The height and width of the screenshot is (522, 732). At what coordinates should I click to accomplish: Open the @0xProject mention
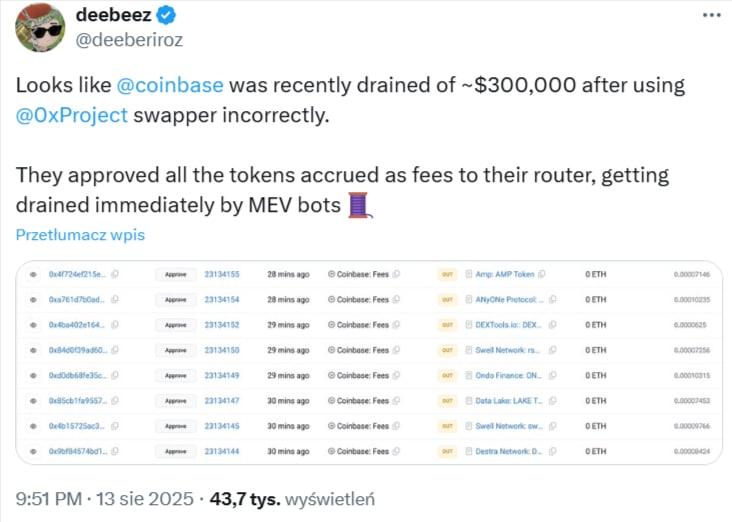71,114
